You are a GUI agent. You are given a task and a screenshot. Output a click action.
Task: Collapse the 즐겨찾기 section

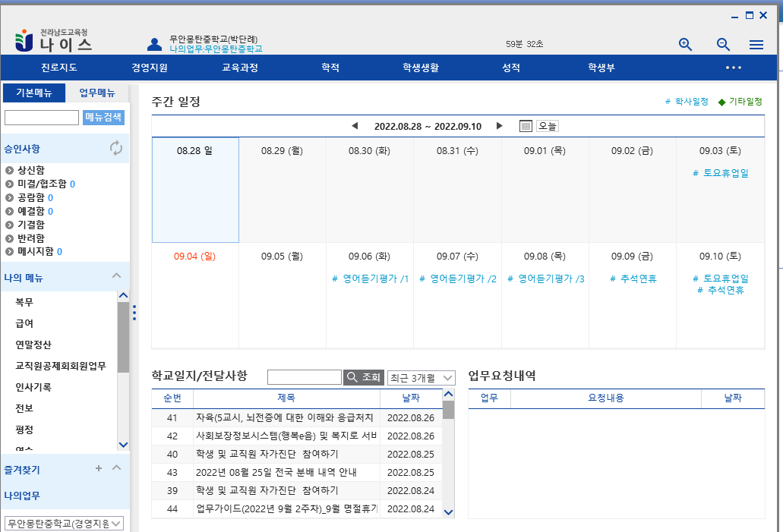point(116,467)
